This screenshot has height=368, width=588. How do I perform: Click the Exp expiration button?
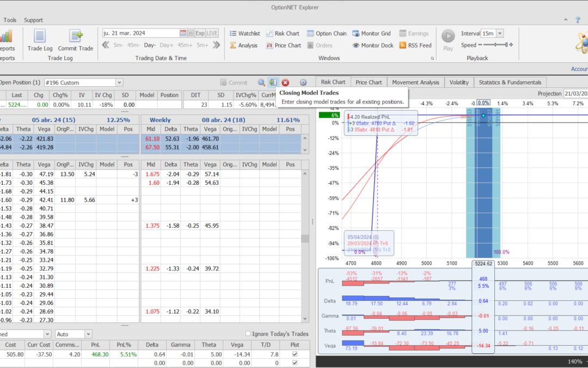(200, 33)
